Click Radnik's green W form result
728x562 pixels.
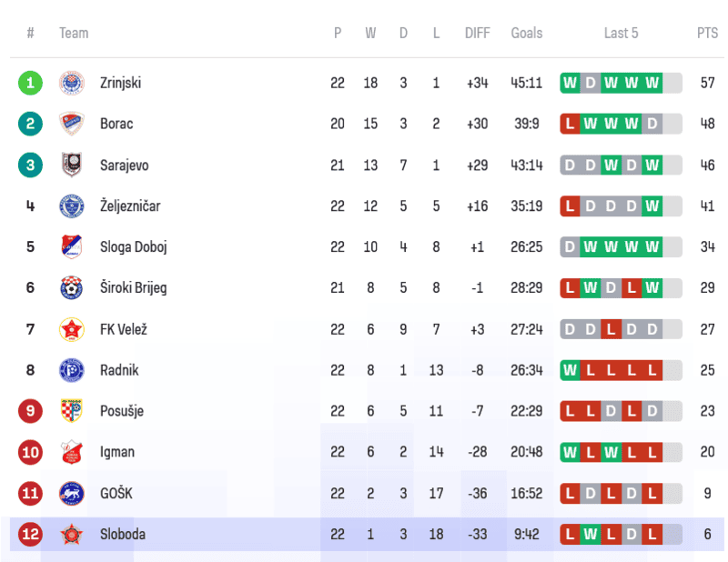tap(570, 370)
